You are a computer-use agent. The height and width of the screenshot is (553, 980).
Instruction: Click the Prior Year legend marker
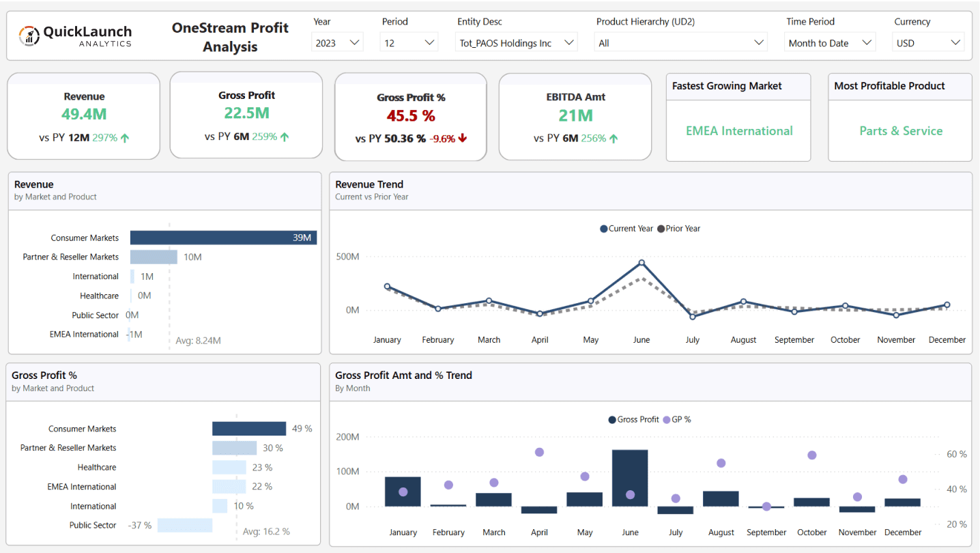click(661, 229)
